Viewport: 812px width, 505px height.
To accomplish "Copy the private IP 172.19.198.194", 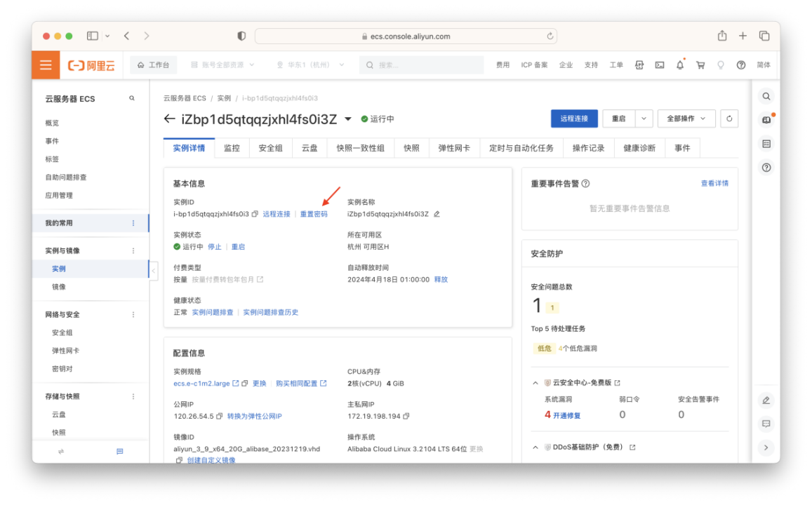I will tap(406, 417).
